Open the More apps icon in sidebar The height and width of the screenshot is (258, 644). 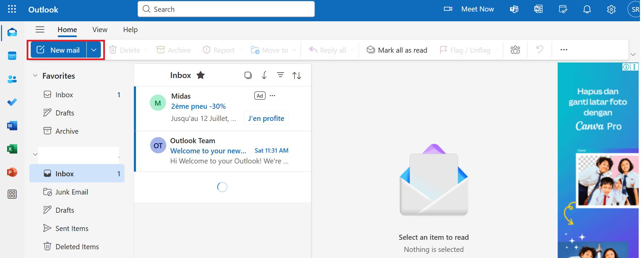click(x=12, y=195)
